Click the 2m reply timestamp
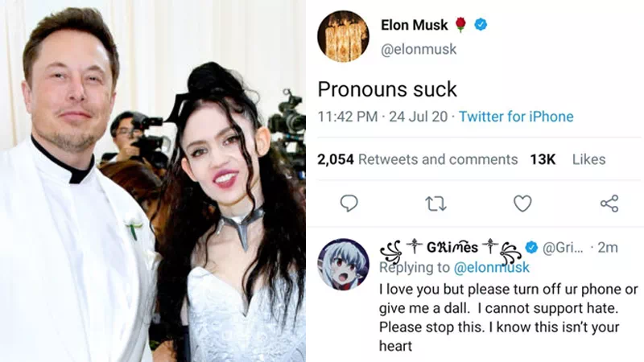 [608, 247]
